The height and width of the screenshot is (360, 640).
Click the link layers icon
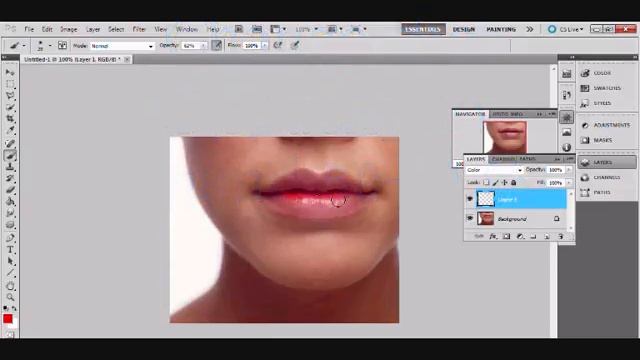(x=479, y=236)
